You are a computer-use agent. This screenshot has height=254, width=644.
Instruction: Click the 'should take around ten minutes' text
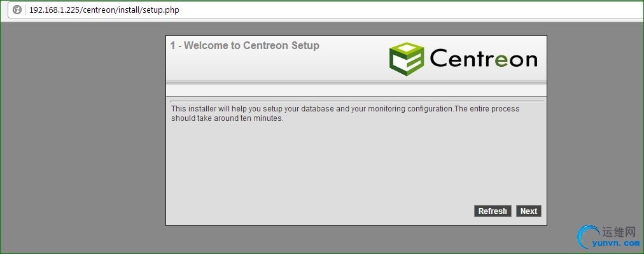227,118
